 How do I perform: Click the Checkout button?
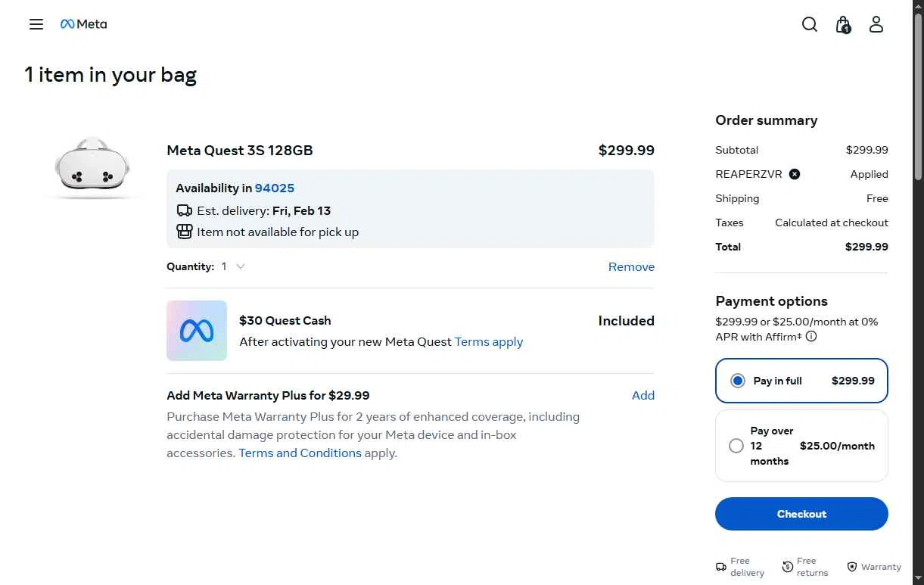tap(801, 514)
